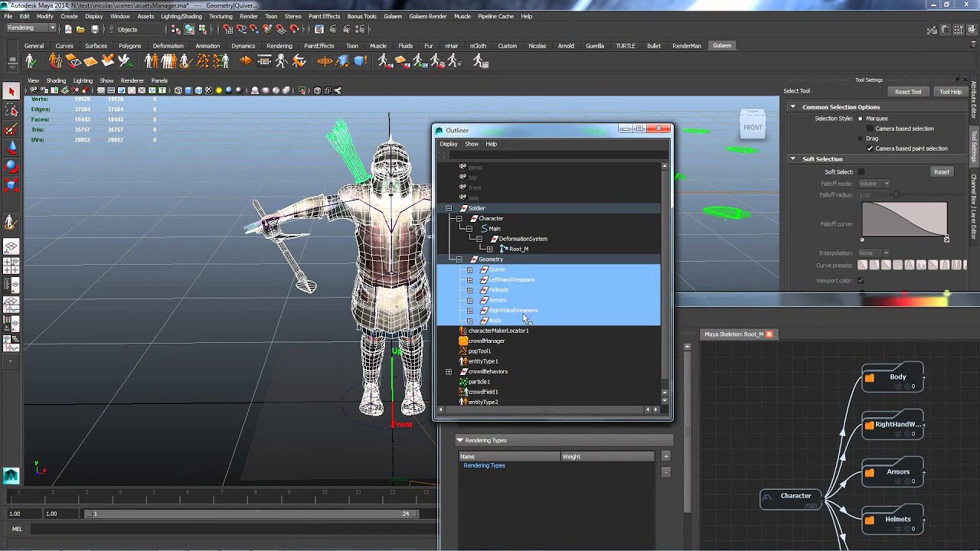980x551 pixels.
Task: Collapse Soft Selection section
Action: [x=792, y=159]
